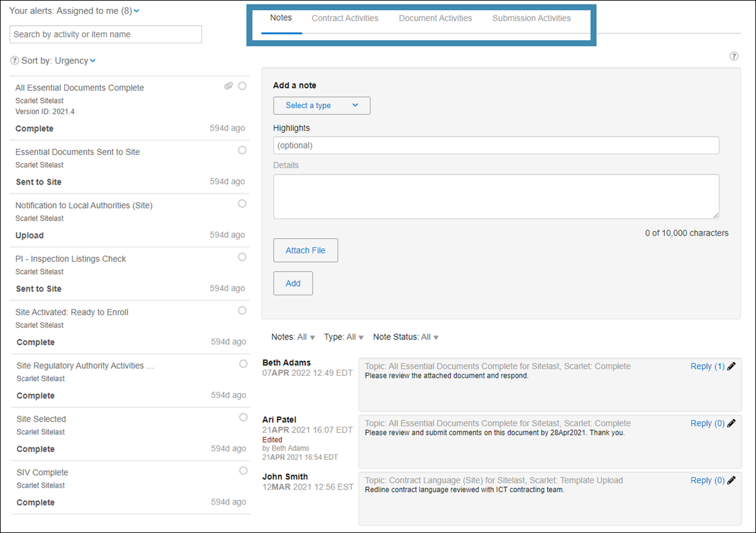Check the circle on Notification to Local Authorities
This screenshot has width=756, height=533.
242,203
